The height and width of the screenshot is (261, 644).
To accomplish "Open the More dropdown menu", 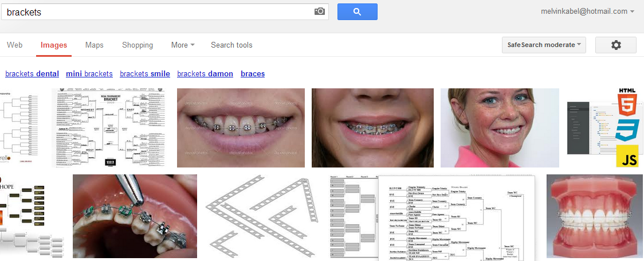I will (x=183, y=45).
